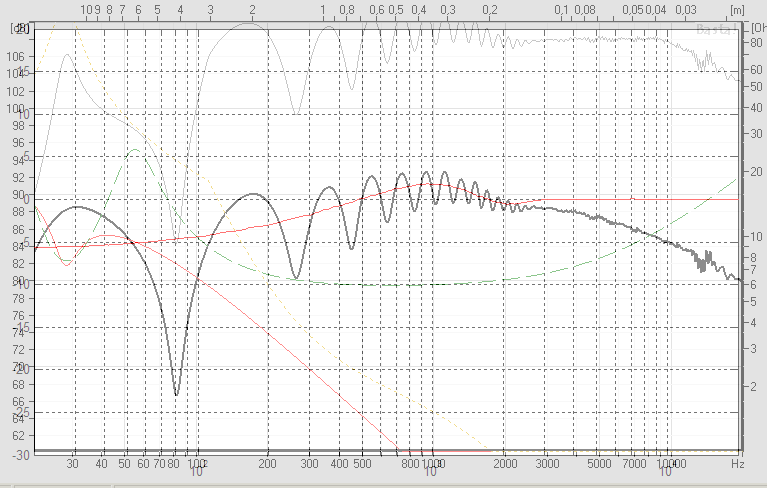Click the 0,08 label on the top wavelength axis
The height and width of the screenshot is (488, 767).
coord(585,9)
